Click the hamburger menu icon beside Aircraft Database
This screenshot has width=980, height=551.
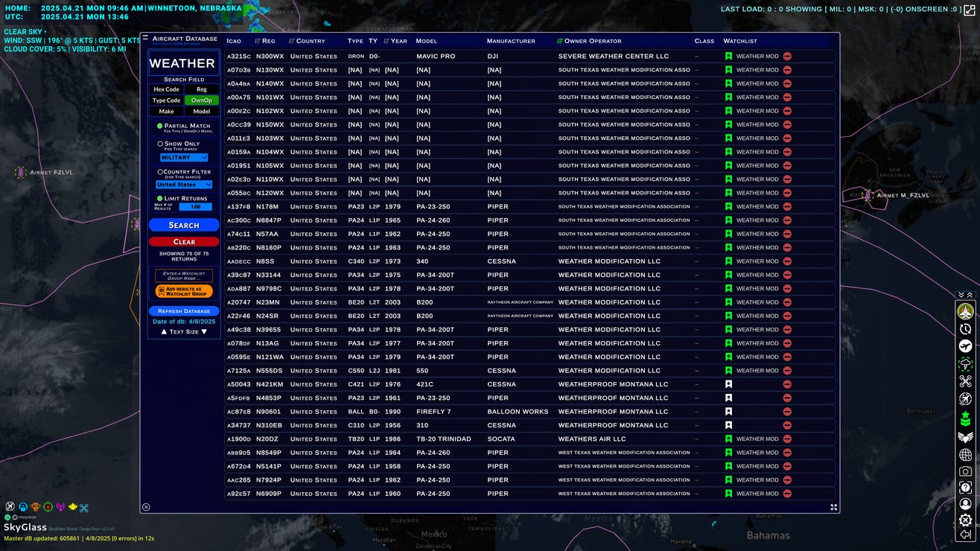click(145, 37)
